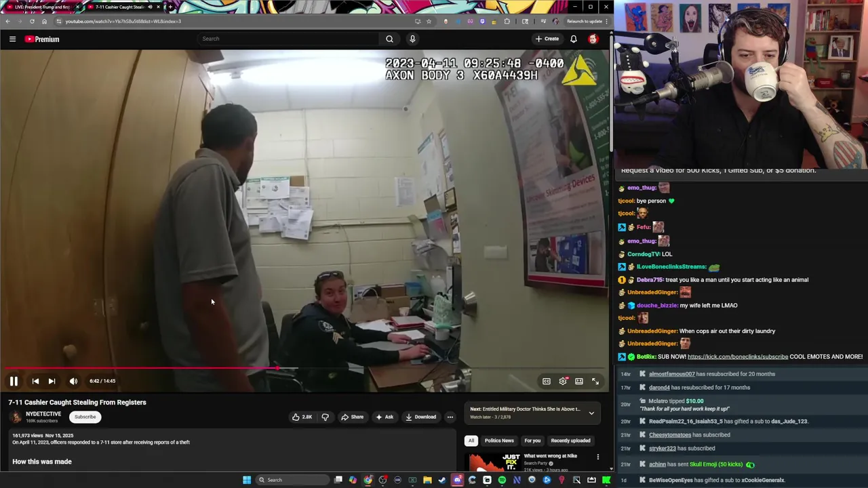The image size is (868, 488).
Task: Click Relaunch to update button
Action: click(x=584, y=21)
